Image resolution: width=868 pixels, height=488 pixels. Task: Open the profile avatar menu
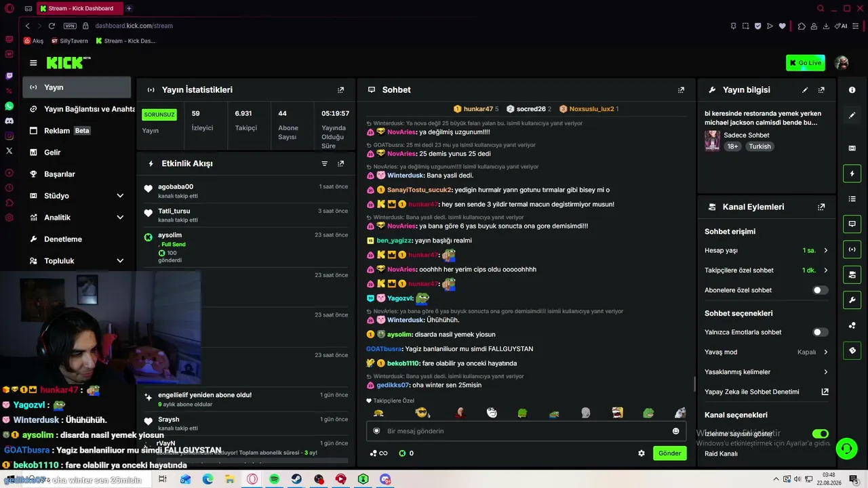click(x=842, y=63)
